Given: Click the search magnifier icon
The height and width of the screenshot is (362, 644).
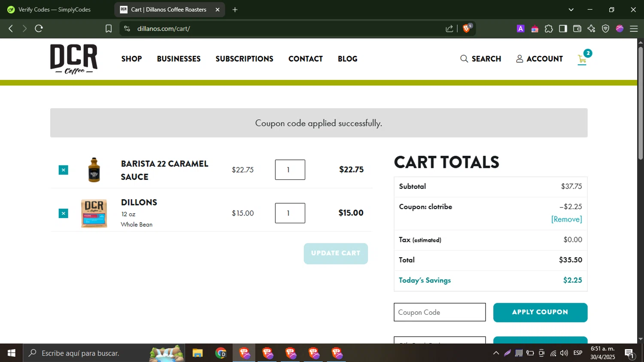Looking at the screenshot, I should pos(464,59).
